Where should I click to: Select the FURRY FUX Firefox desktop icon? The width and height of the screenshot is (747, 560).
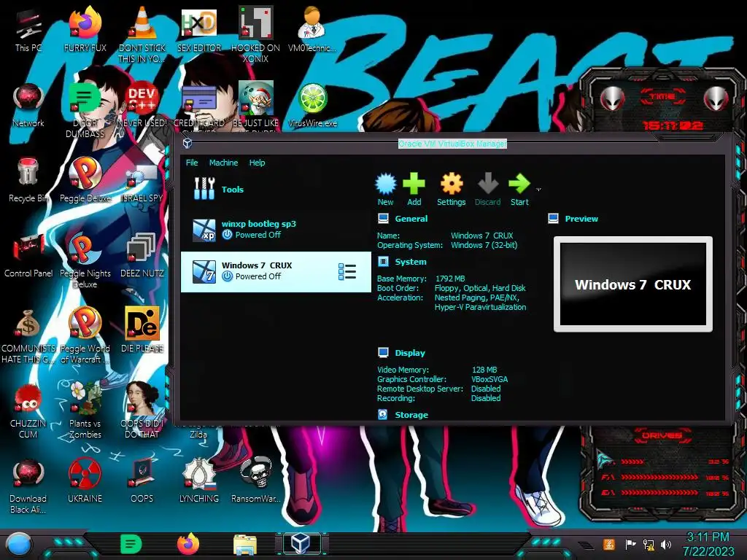coord(85,29)
